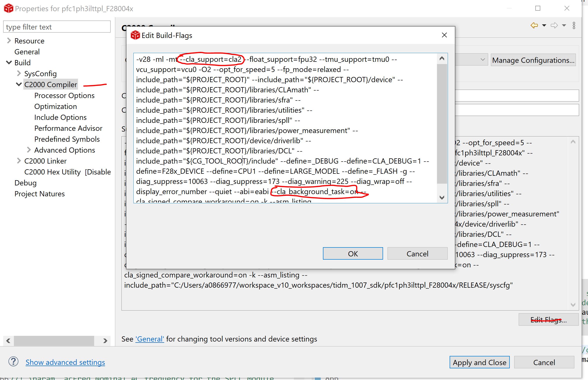Open the 'General' settings link

point(150,339)
